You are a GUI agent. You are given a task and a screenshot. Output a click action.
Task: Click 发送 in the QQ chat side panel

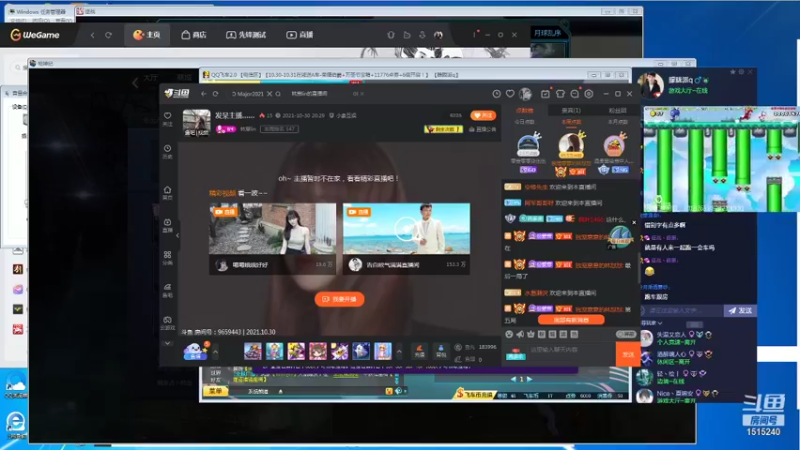pos(740,310)
